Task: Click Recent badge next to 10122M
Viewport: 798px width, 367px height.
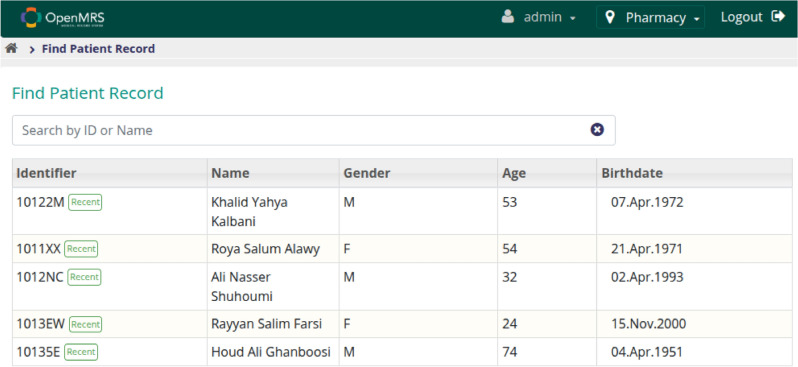Action: click(86, 202)
